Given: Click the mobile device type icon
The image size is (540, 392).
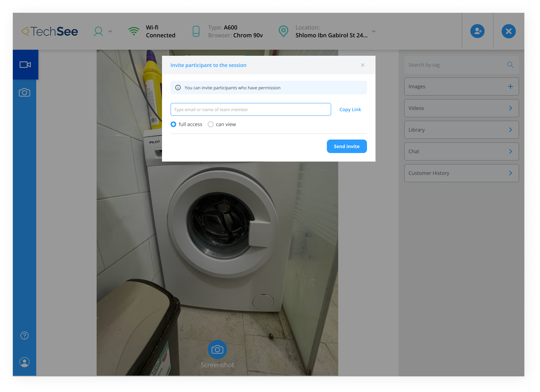Looking at the screenshot, I should coord(196,31).
